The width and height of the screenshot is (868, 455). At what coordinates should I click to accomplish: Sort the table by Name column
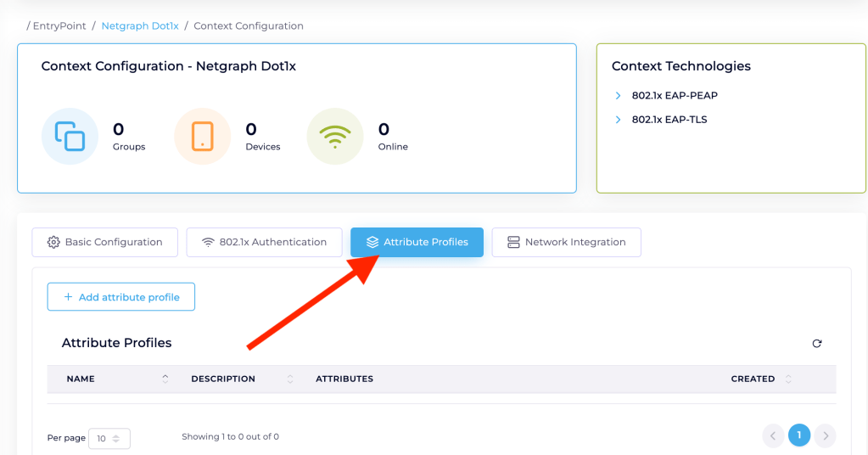pyautogui.click(x=165, y=379)
